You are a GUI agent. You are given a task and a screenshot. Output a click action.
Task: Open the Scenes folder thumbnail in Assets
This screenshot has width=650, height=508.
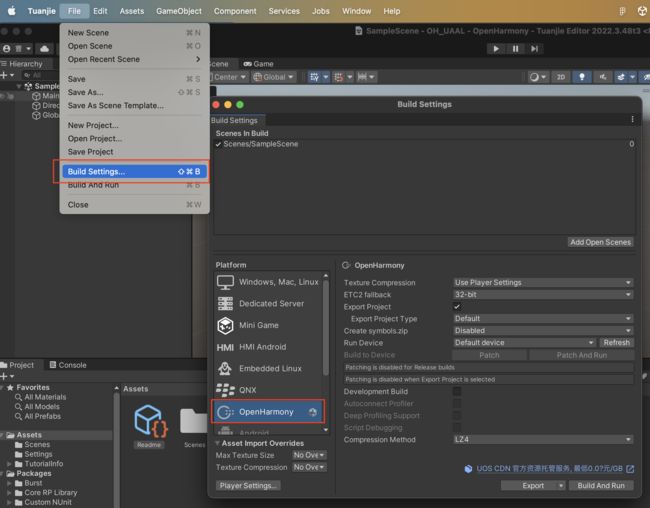193,422
